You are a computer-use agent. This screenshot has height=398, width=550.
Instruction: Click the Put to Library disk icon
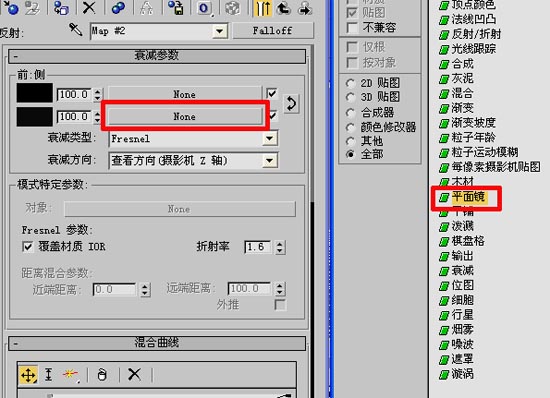(x=176, y=7)
